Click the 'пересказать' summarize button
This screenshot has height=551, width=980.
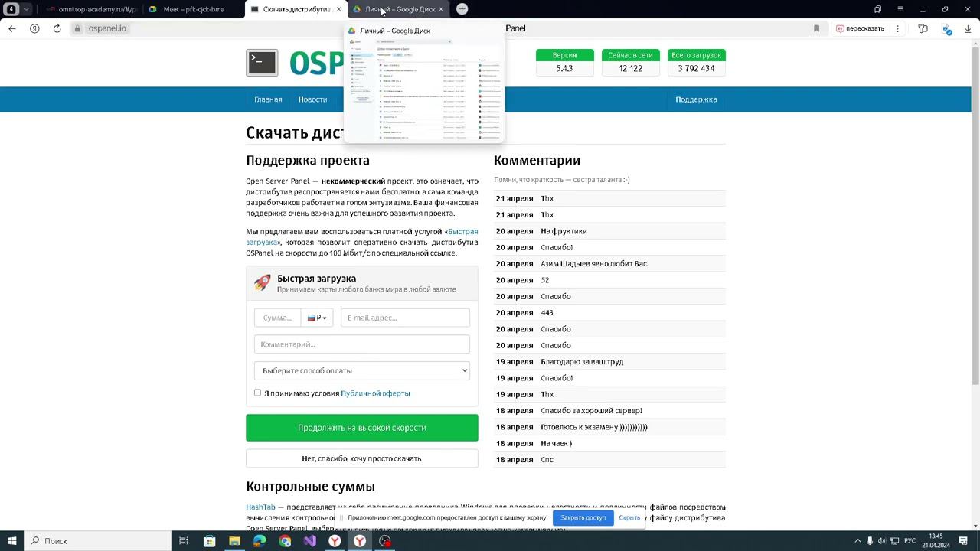click(x=860, y=28)
